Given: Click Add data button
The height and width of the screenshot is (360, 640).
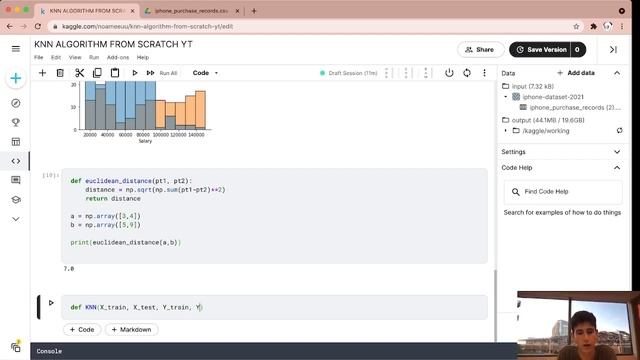Looking at the screenshot, I should click(576, 73).
